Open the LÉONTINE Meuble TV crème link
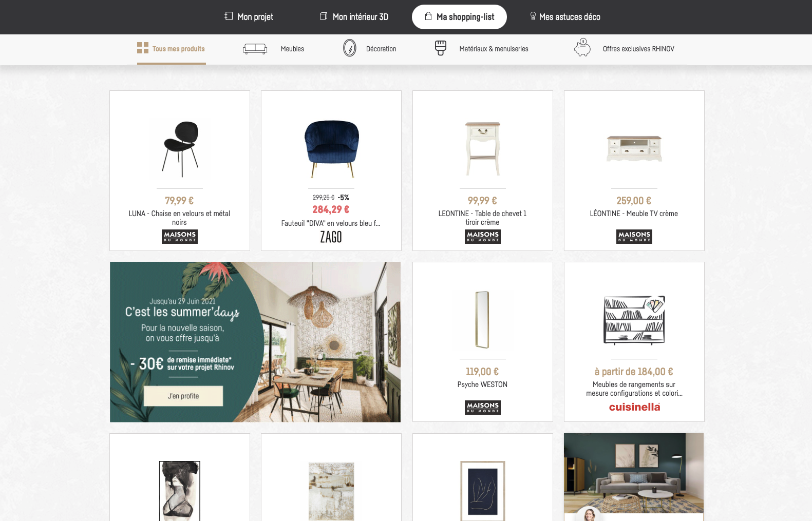Image resolution: width=812 pixels, height=521 pixels. (x=634, y=214)
